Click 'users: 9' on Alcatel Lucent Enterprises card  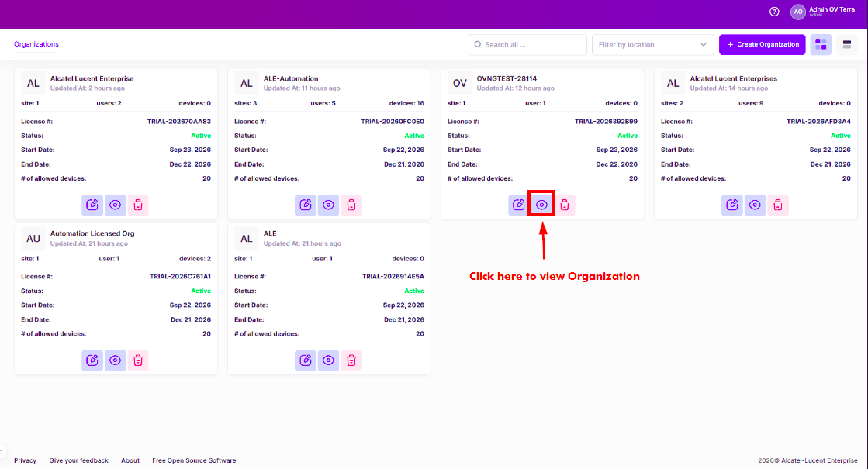tap(751, 103)
